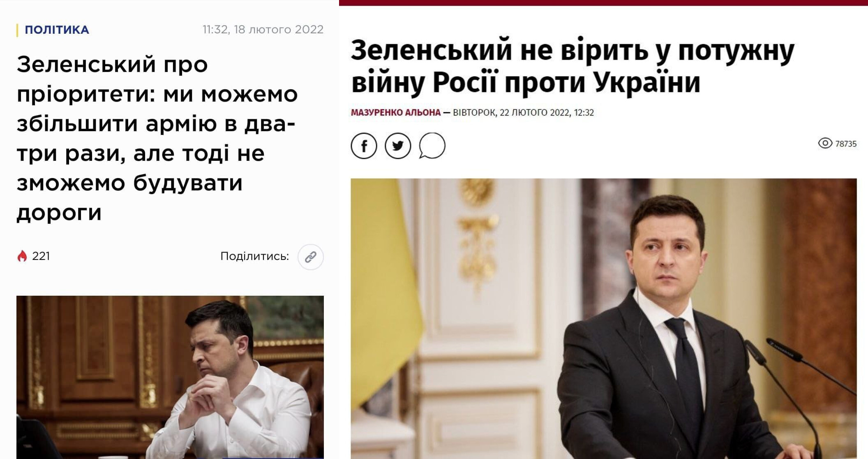
Task: Open comments via speech bubble icon
Action: 432,146
